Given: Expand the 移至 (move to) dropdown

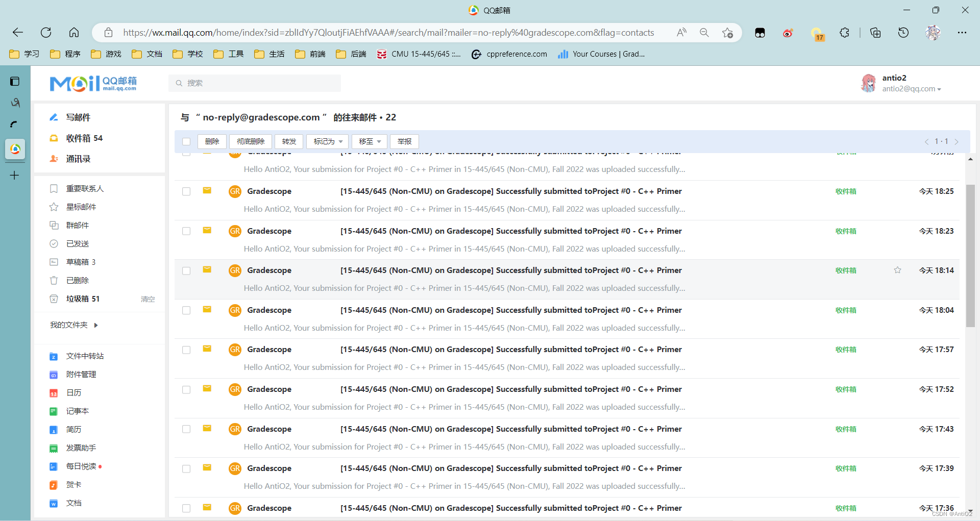Looking at the screenshot, I should tap(370, 141).
